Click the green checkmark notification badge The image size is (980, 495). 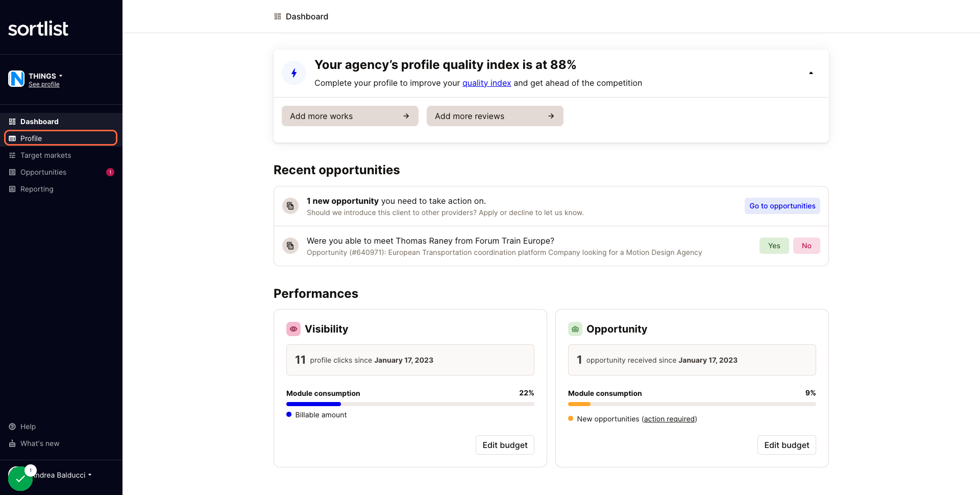[x=20, y=479]
